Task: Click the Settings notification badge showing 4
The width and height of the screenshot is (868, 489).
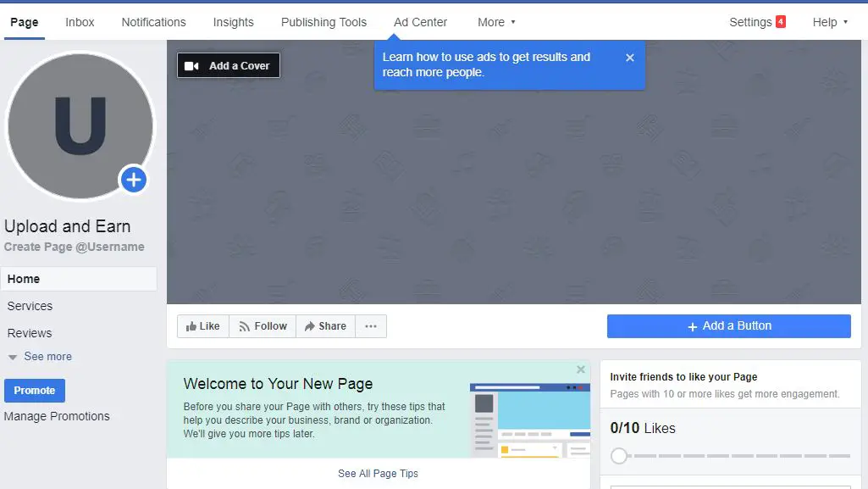Action: coord(781,22)
